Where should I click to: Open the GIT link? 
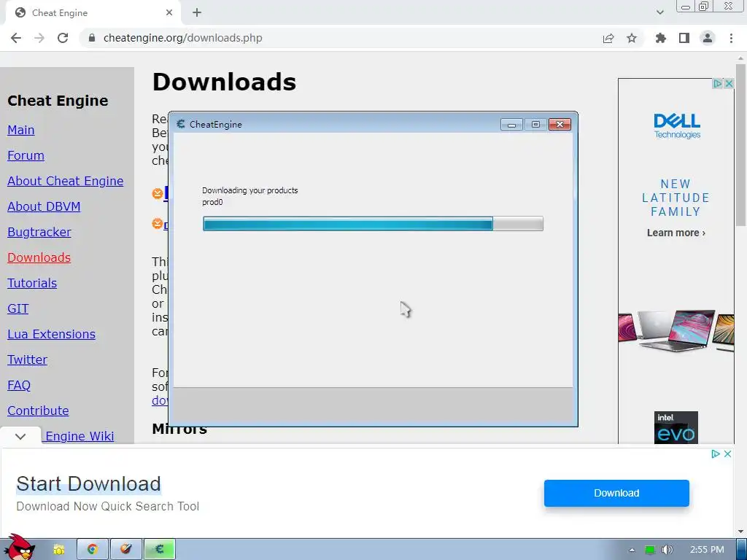pyautogui.click(x=18, y=308)
